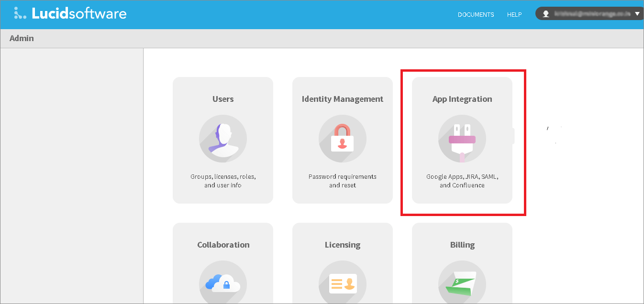Click "Password requirements and reset" description
This screenshot has width=644, height=304.
tap(343, 181)
